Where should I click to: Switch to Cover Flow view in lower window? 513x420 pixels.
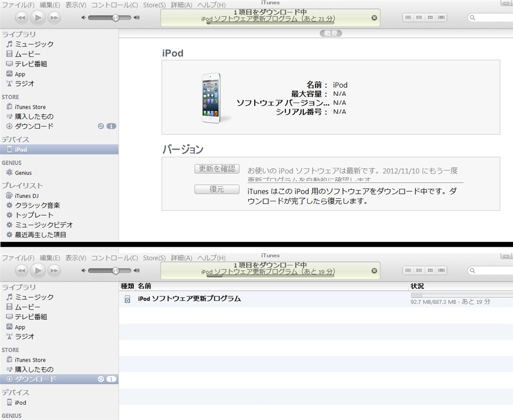pos(441,271)
